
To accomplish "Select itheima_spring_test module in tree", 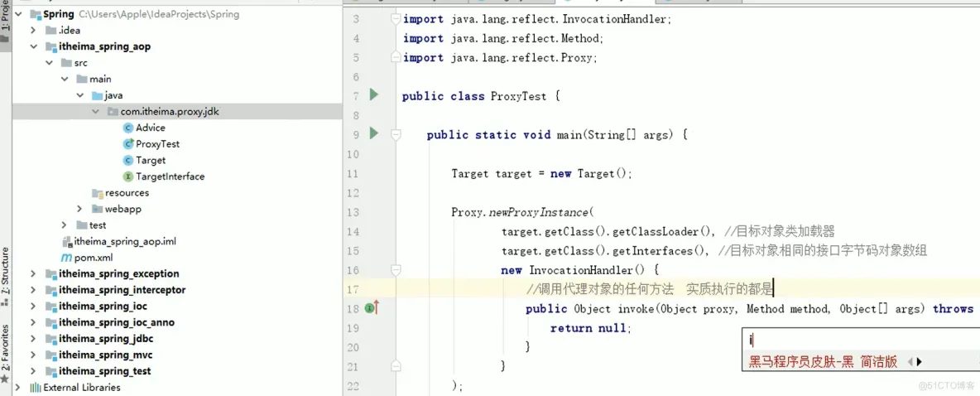I will [105, 371].
